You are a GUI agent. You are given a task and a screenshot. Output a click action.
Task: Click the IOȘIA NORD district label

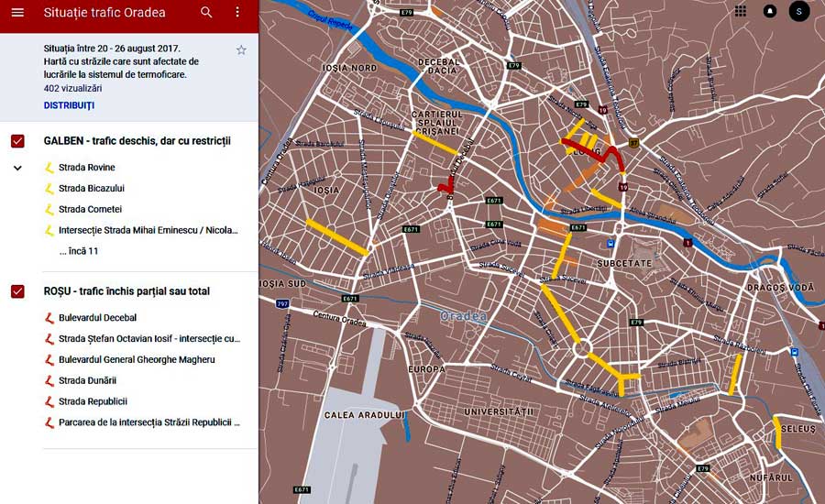click(349, 69)
